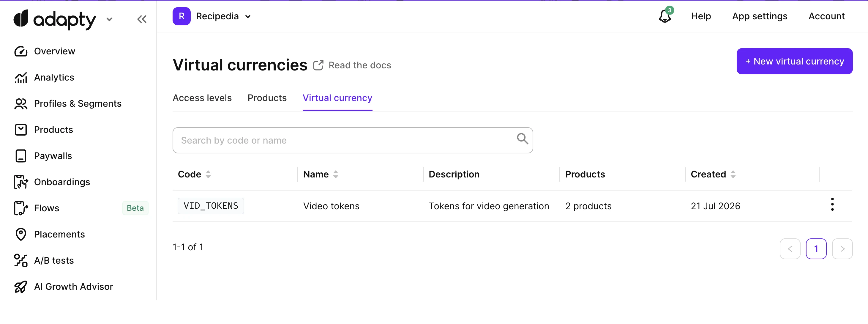
Task: Click the Products column header
Action: (x=585, y=174)
